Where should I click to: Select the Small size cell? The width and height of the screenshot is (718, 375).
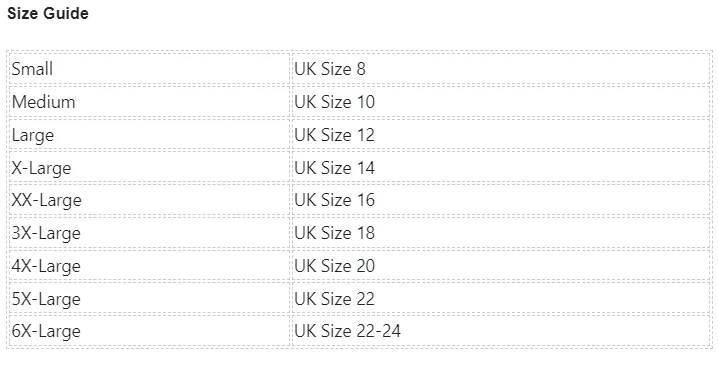149,69
